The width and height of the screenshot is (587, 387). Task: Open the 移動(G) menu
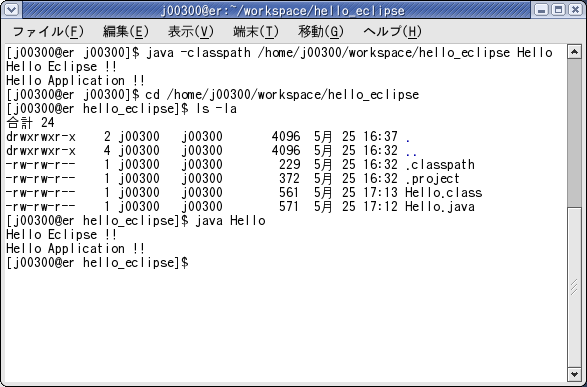click(x=321, y=32)
